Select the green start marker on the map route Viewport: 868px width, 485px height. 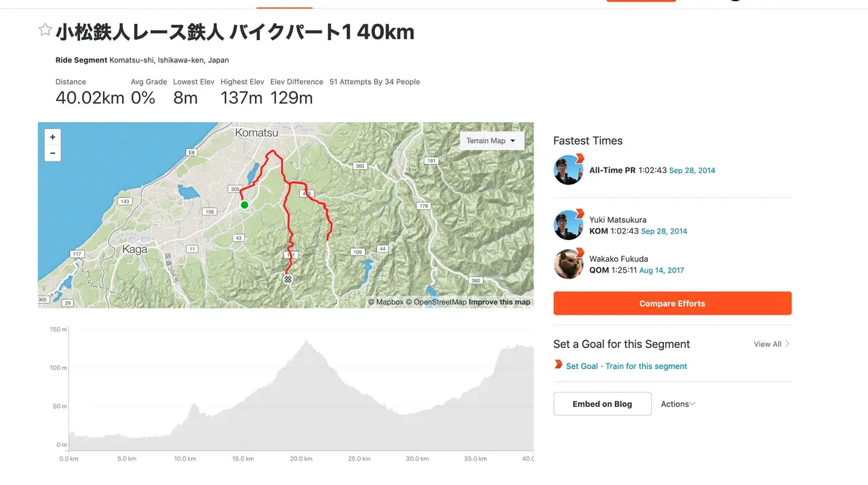coord(244,205)
